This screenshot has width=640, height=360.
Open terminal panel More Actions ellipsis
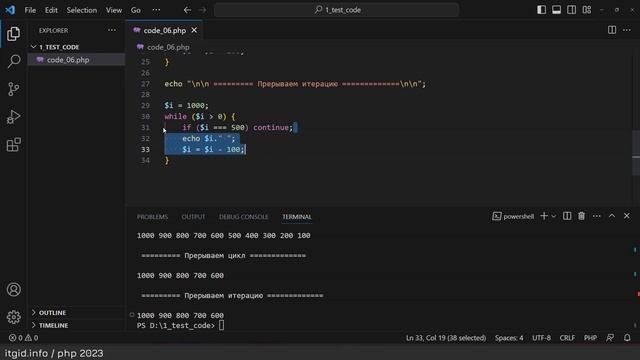(597, 216)
